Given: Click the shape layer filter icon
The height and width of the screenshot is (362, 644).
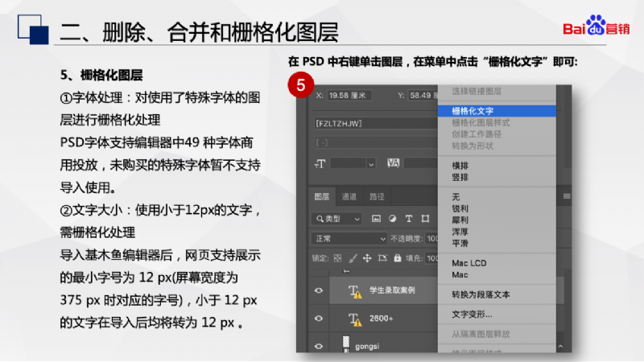Looking at the screenshot, I should click(x=424, y=218).
